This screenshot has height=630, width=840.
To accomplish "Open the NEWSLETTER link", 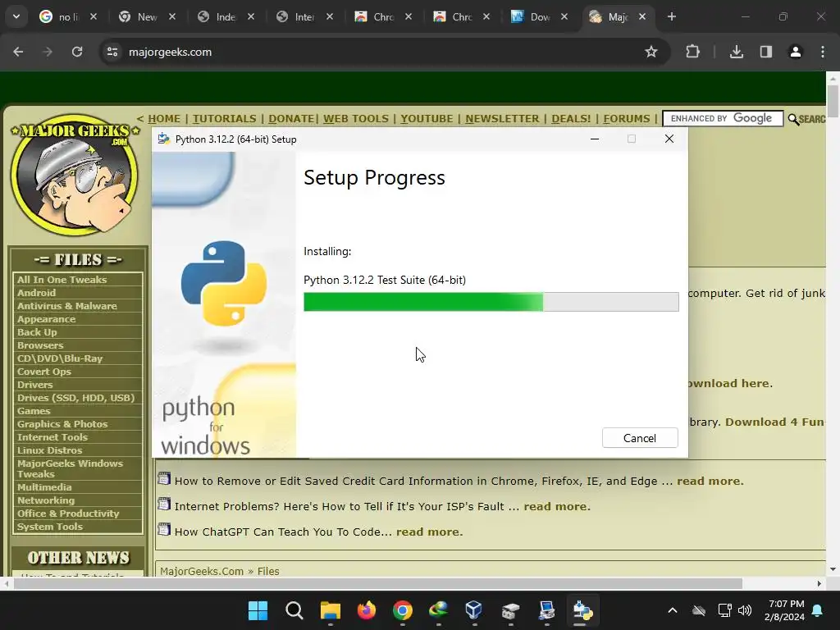I will click(502, 118).
